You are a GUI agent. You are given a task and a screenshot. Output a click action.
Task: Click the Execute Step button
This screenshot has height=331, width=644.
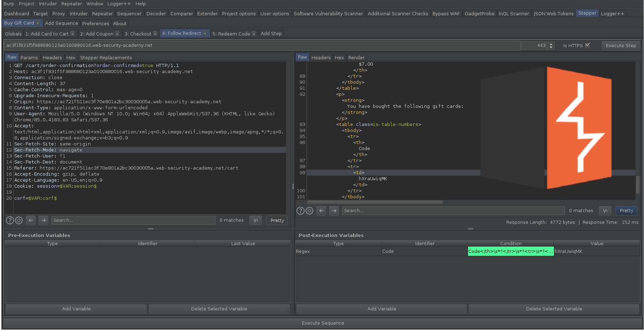pos(621,45)
